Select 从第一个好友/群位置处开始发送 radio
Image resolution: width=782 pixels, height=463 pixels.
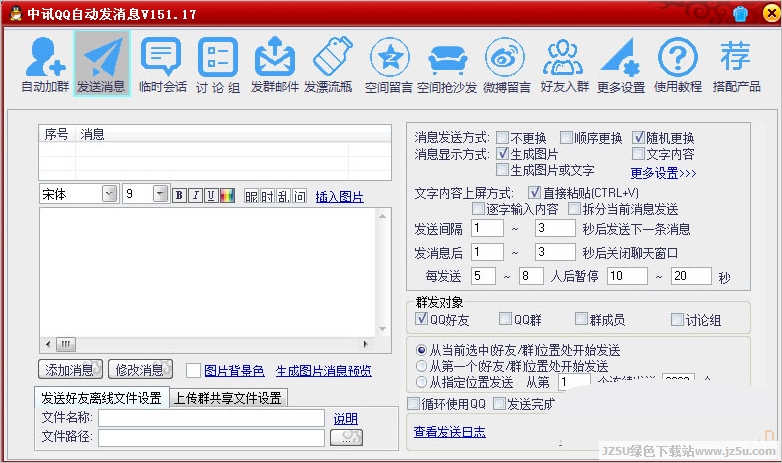(x=421, y=366)
